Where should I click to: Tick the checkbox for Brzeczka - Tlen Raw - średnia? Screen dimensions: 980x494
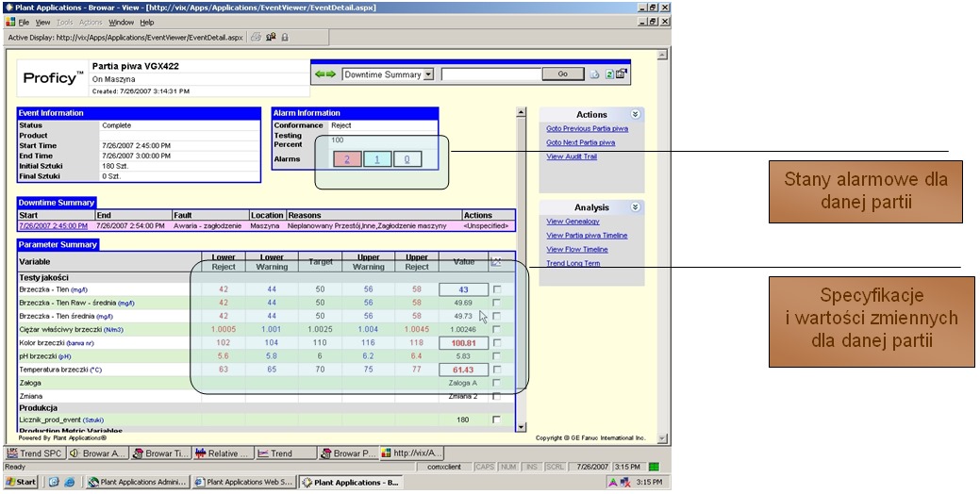pyautogui.click(x=496, y=303)
